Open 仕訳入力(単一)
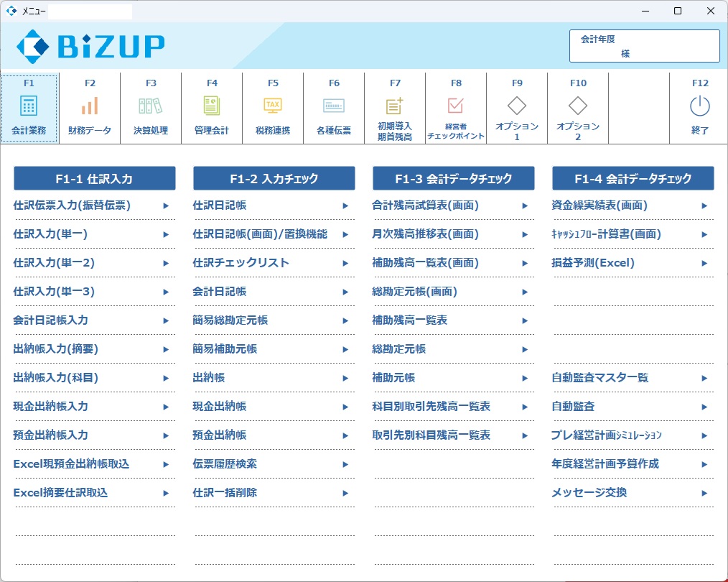This screenshot has height=582, width=728. coord(50,234)
